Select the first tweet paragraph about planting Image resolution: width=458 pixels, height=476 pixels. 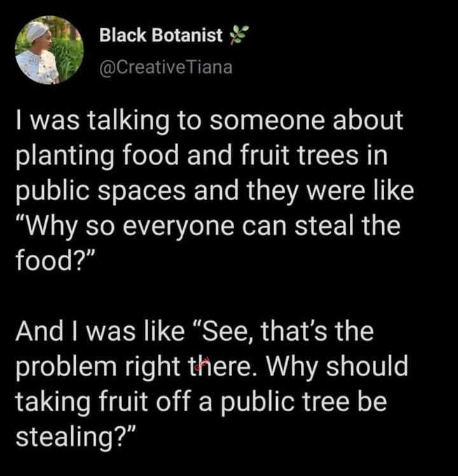click(x=215, y=190)
